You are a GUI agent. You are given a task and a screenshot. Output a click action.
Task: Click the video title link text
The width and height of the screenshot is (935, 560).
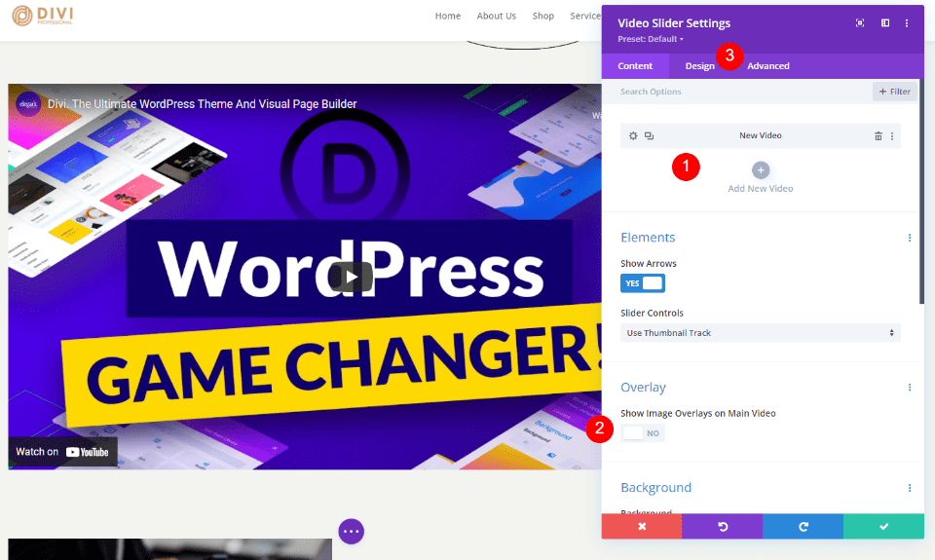[x=203, y=104]
